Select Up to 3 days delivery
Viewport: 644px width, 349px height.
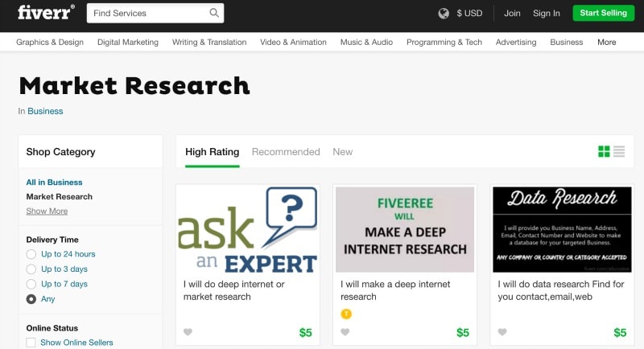pos(31,269)
